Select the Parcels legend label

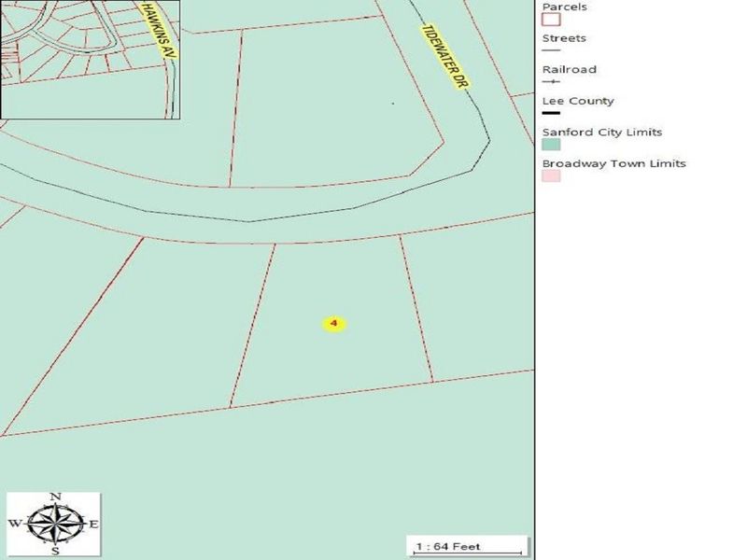565,7
